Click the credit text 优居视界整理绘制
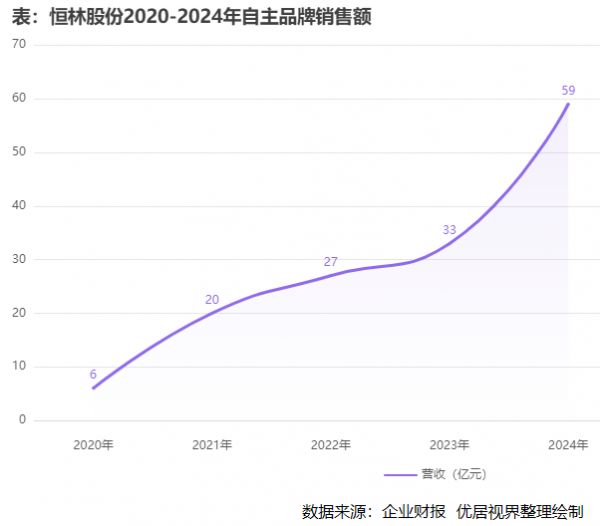Image resolution: width=600 pixels, height=526 pixels. [520, 512]
